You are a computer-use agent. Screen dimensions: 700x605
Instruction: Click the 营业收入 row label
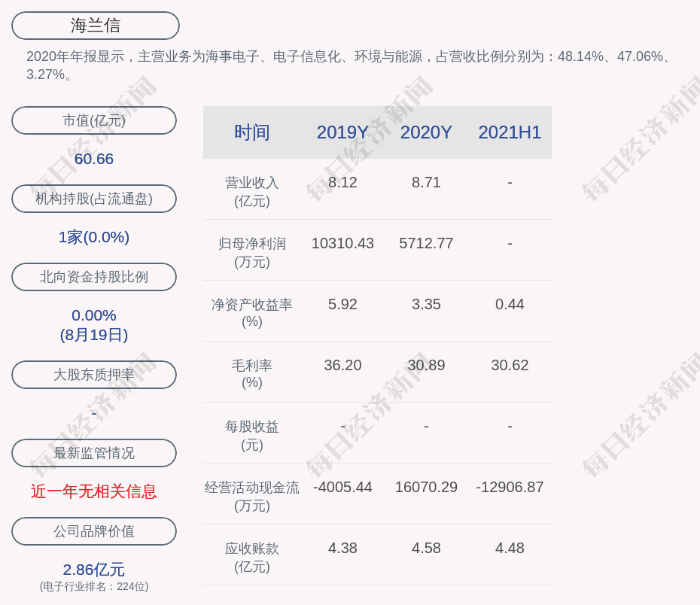click(x=252, y=191)
